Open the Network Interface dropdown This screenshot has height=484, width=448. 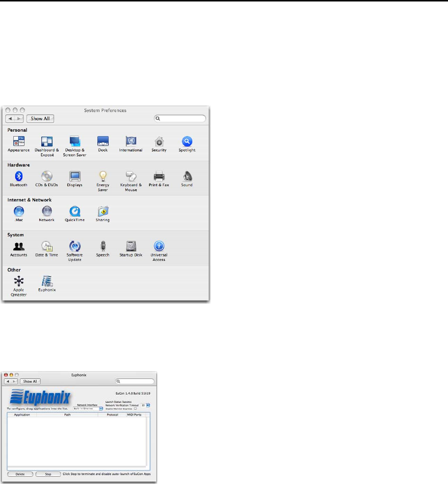coord(88,409)
